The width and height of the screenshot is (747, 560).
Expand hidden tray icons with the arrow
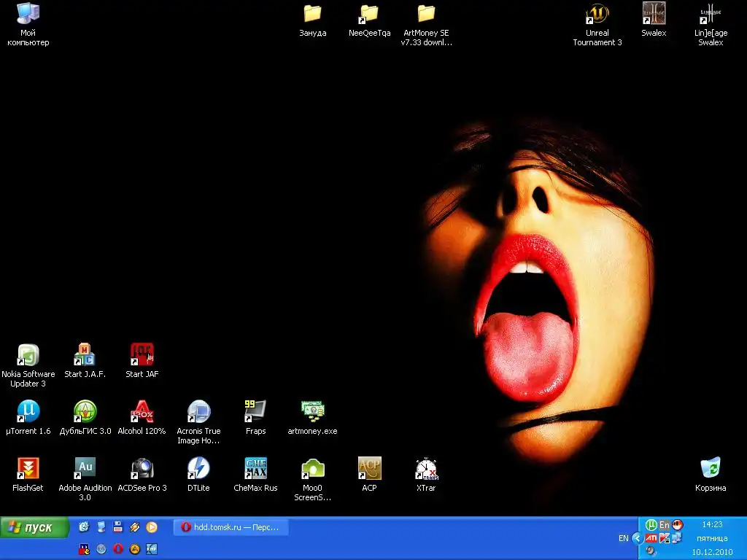tap(637, 538)
